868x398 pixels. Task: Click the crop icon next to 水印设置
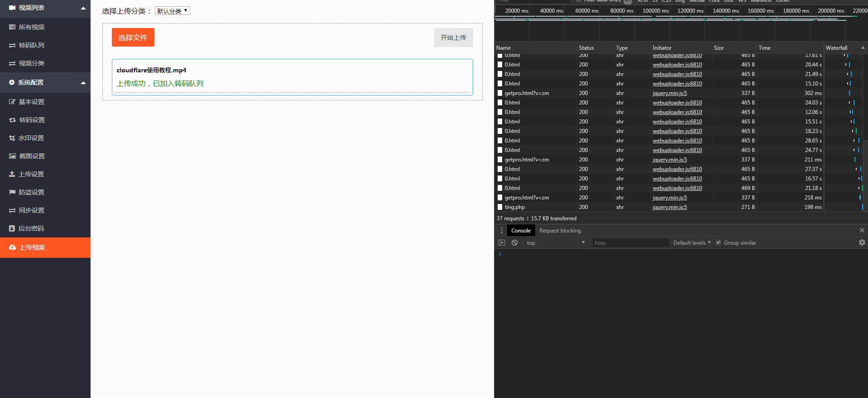click(12, 138)
